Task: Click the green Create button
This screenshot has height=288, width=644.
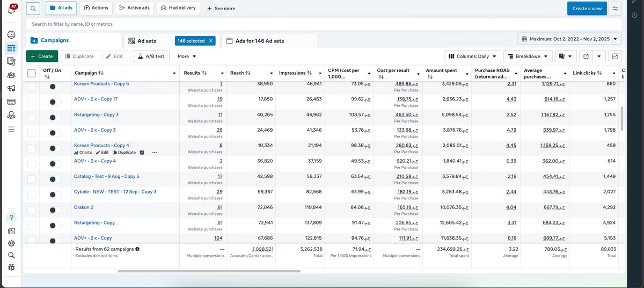Action: [x=42, y=56]
